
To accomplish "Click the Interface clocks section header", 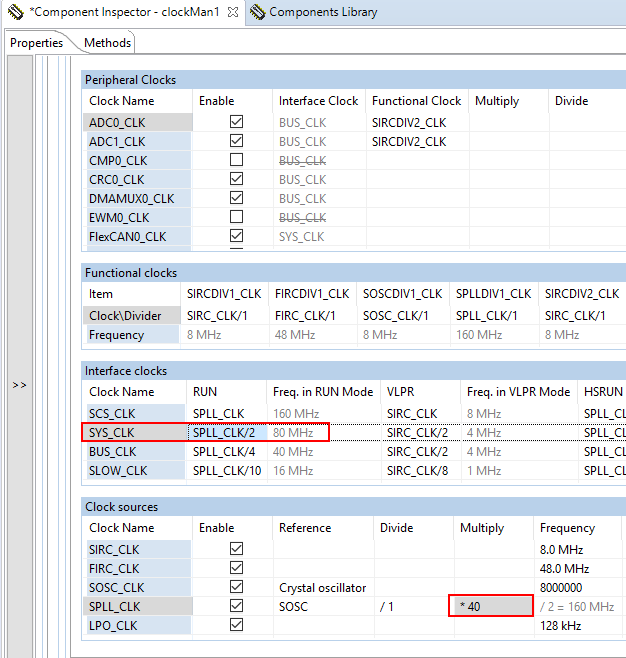I will pos(353,371).
